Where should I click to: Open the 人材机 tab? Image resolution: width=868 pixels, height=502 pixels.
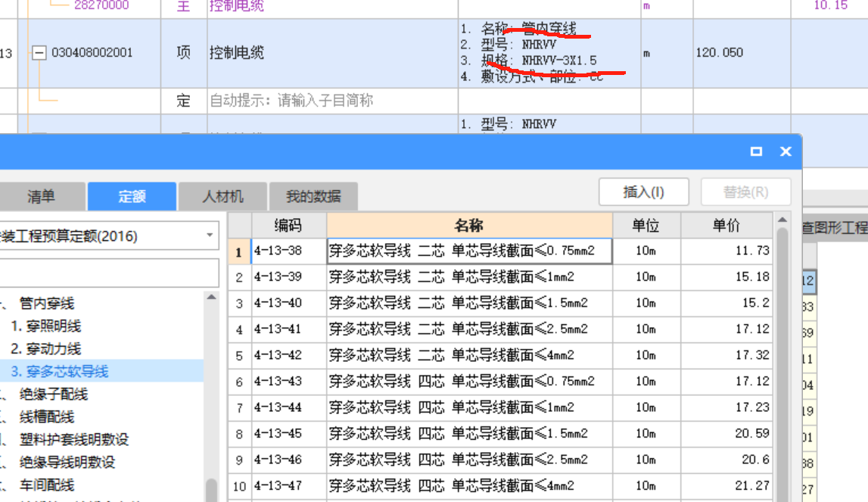[222, 196]
